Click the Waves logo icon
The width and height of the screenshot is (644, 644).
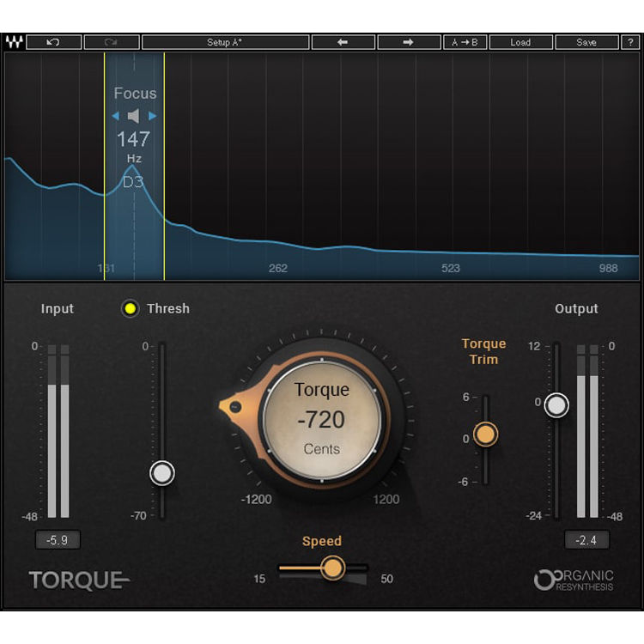[14, 42]
